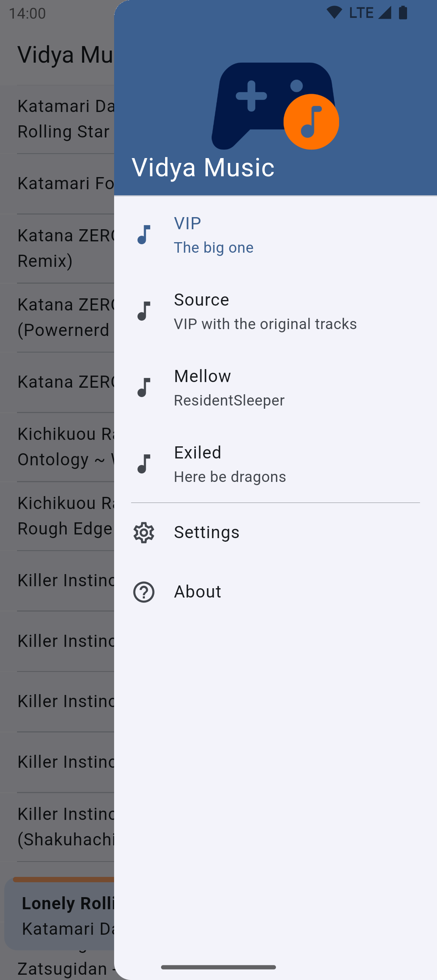This screenshot has width=437, height=980.
Task: Click the music note icon beside Exiled
Action: point(144,464)
